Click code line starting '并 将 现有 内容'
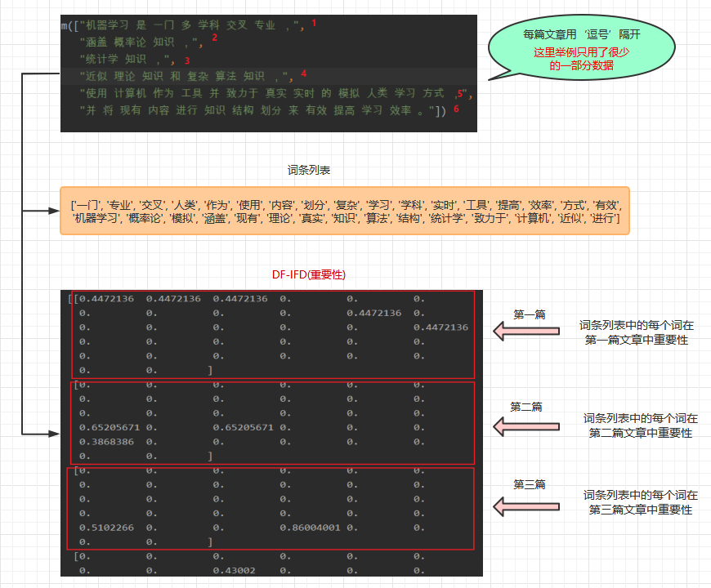The image size is (711, 588). 262,110
